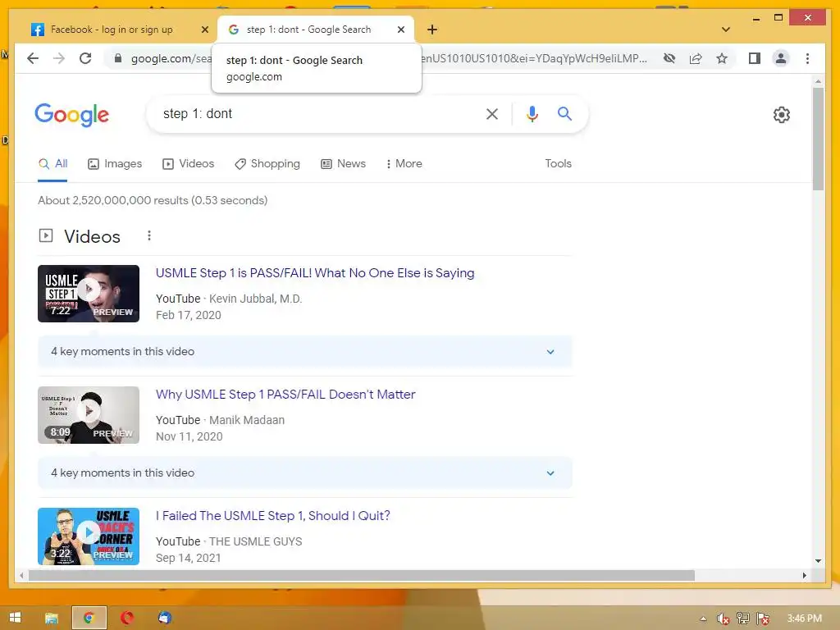Viewport: 840px width, 630px height.
Task: Click the Feb 17, 2020 date
Action: 189,315
